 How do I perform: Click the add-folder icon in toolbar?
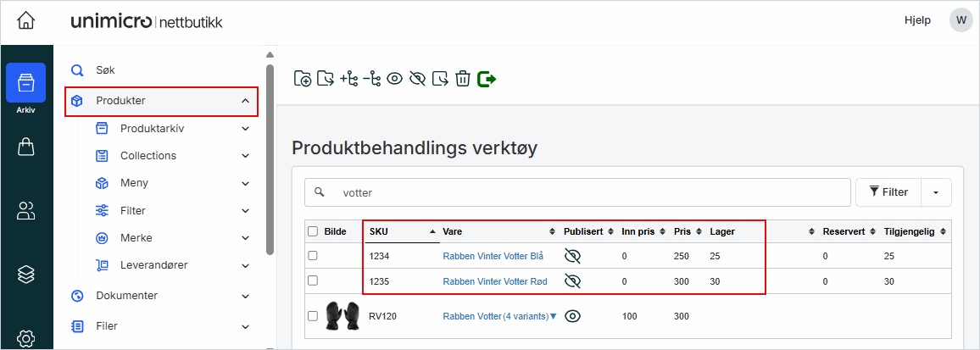[303, 79]
